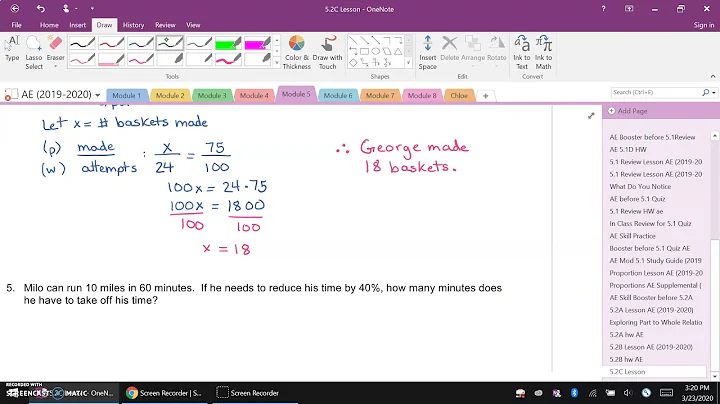Convert with Ink to Math
The height and width of the screenshot is (404, 720).
(x=543, y=52)
